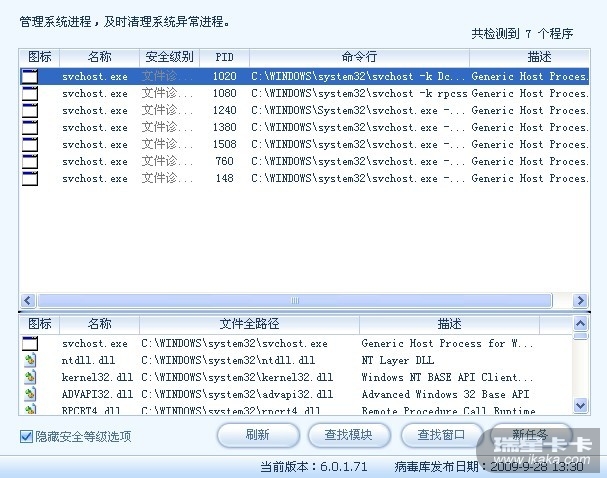Sort process list by 命令行 column header
Screen dimensions: 607x478
[x=359, y=57]
